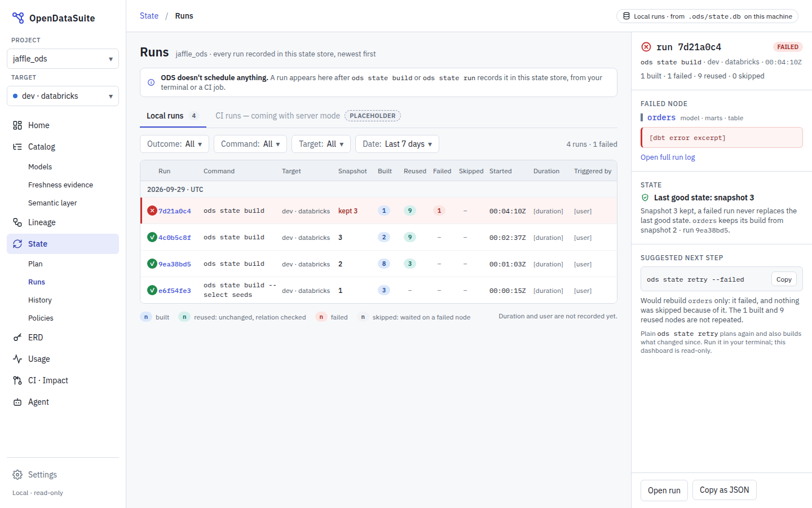
Task: Open the Date: Last 7 days dropdown
Action: [x=397, y=144]
